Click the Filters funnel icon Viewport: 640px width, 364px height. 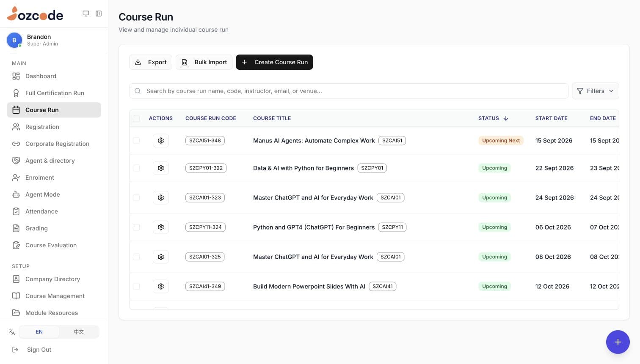[x=580, y=91]
